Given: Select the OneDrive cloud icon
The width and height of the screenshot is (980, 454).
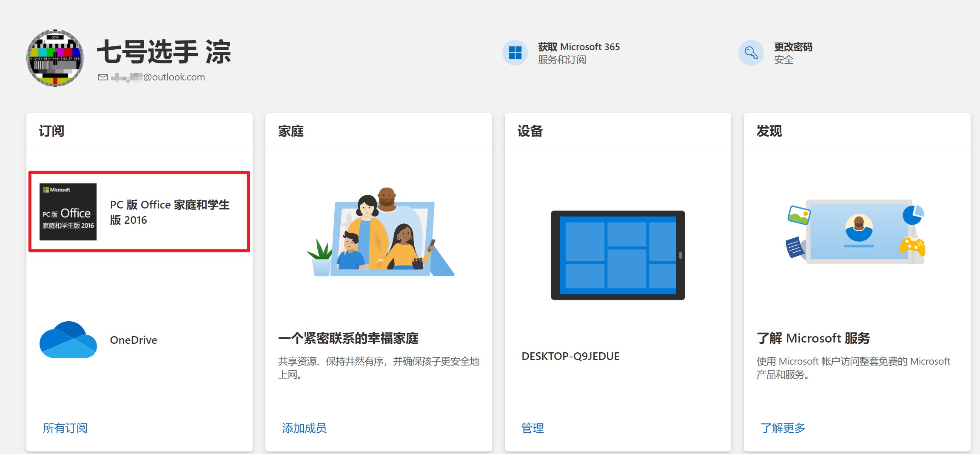Looking at the screenshot, I should [68, 340].
